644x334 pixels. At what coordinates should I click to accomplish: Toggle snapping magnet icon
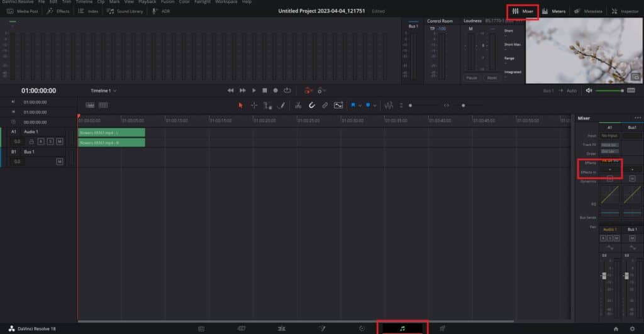click(x=312, y=106)
